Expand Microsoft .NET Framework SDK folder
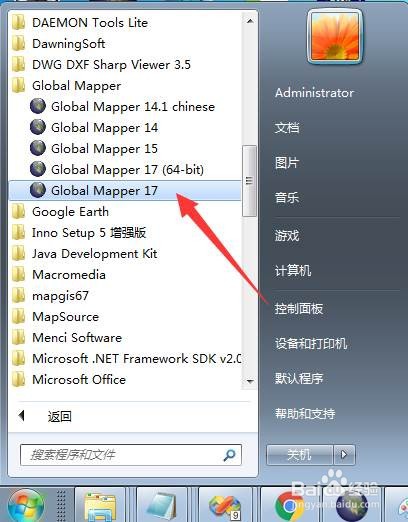This screenshot has width=408, height=522. click(125, 359)
